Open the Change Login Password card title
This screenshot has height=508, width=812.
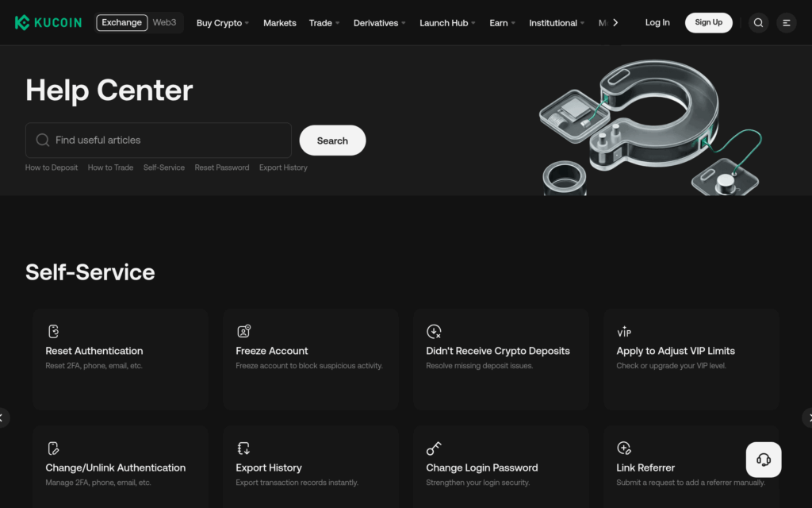pos(481,468)
